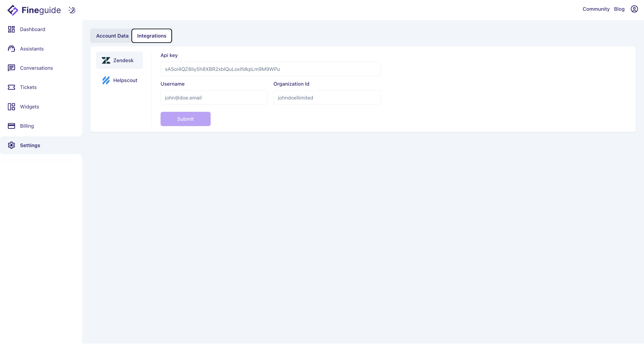Toggle dark mode moon icon
Image resolution: width=644 pixels, height=347 pixels.
tap(72, 10)
